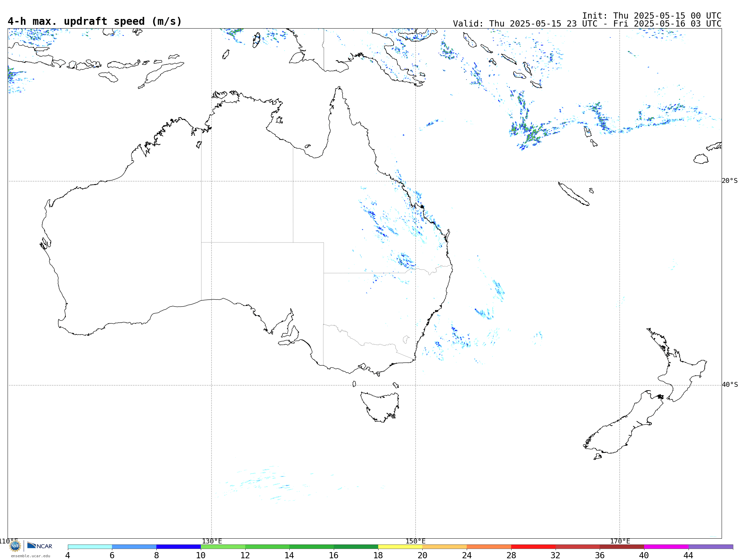This screenshot has width=744, height=560.
Task: Click the 'Init: Thu 2025-05-15 00 UTC' text
Action: click(x=652, y=16)
